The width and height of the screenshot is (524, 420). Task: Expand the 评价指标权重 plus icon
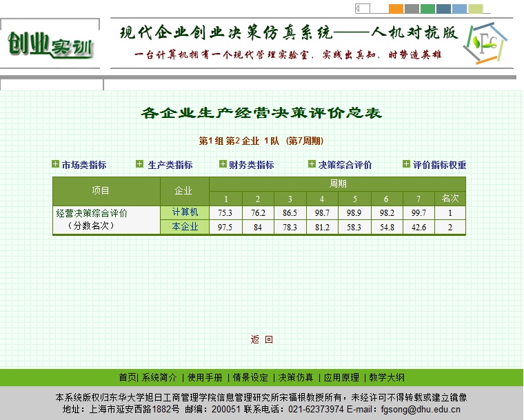tap(406, 164)
